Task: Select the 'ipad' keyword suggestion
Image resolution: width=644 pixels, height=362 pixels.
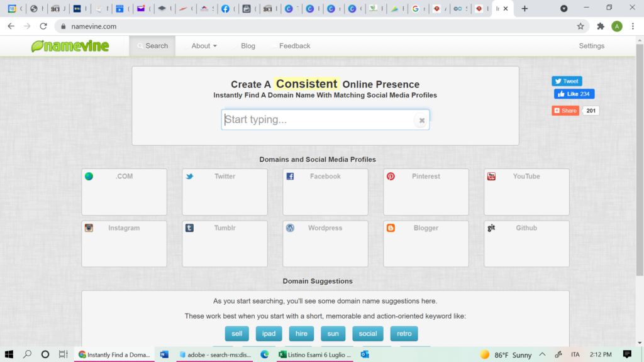Action: coord(269,334)
